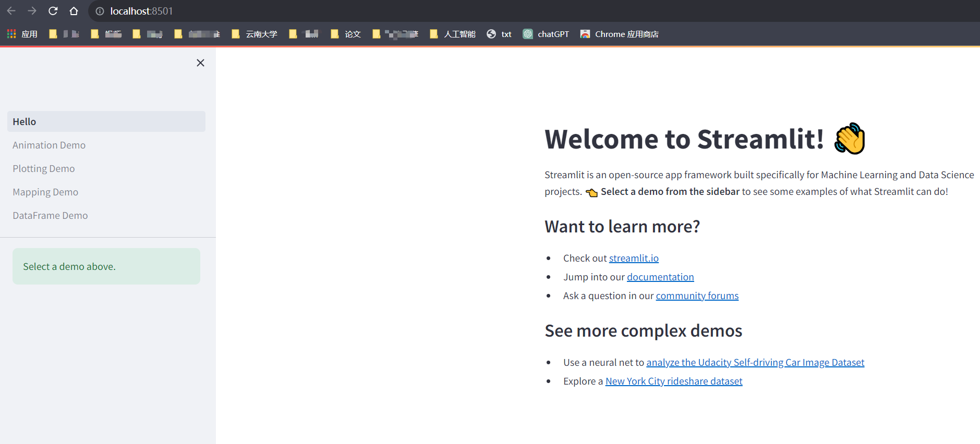
Task: Click the browser forward arrow
Action: point(32,11)
